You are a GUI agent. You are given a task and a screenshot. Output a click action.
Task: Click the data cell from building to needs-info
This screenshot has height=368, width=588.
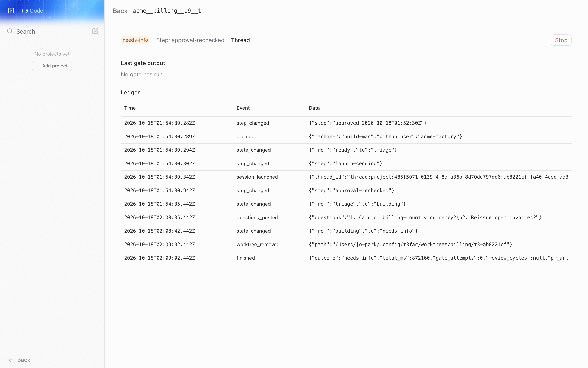(363, 231)
